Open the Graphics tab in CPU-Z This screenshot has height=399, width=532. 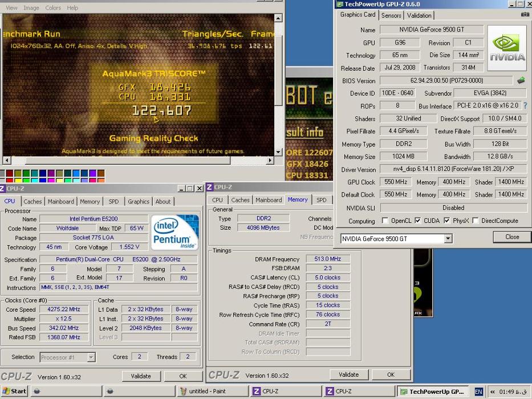[139, 201]
